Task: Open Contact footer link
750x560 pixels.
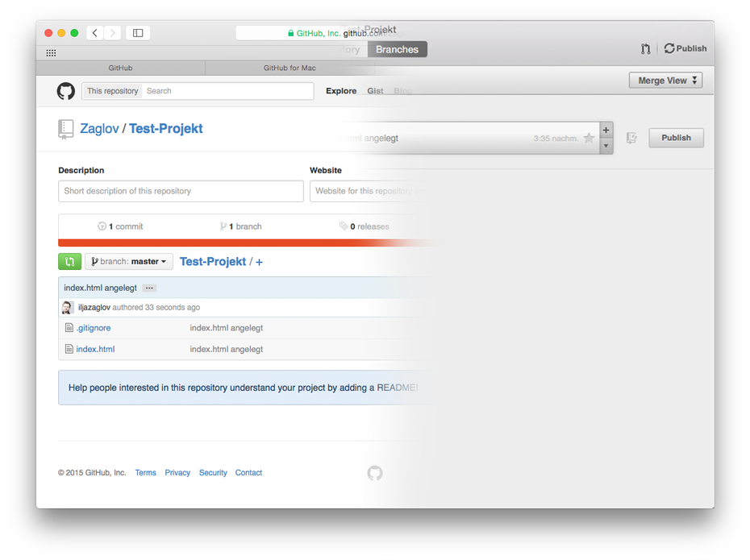Action: 248,472
